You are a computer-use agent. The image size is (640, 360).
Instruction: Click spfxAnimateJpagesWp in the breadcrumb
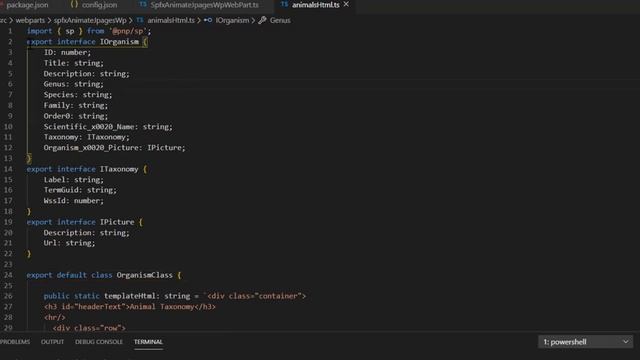point(90,20)
